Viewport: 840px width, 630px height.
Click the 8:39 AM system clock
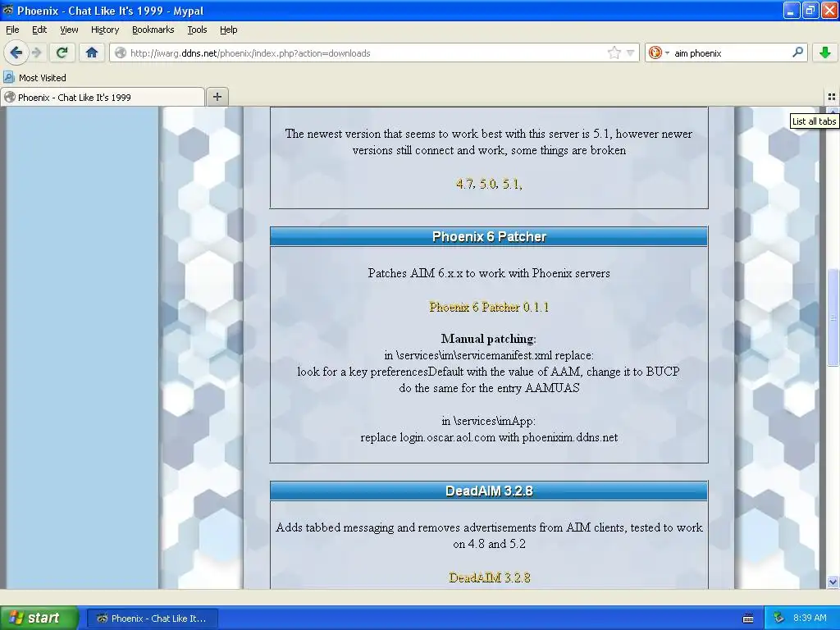pyautogui.click(x=810, y=618)
